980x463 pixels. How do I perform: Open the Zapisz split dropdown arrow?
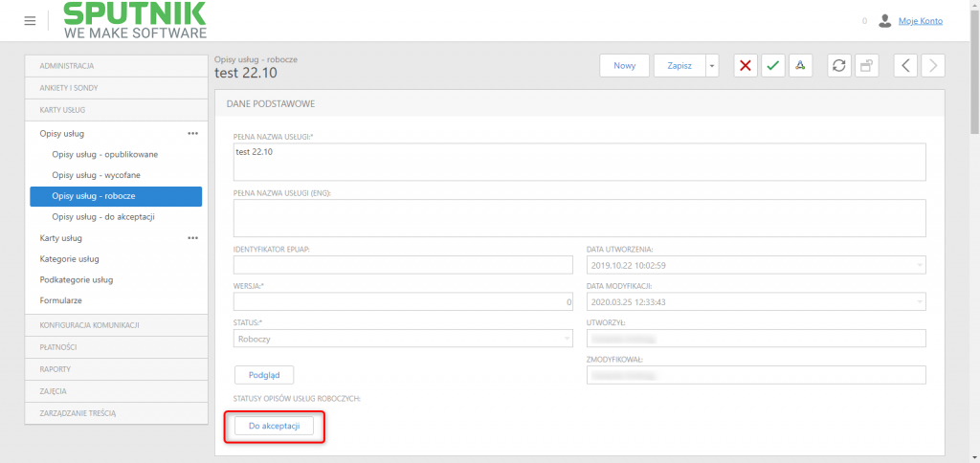(712, 66)
